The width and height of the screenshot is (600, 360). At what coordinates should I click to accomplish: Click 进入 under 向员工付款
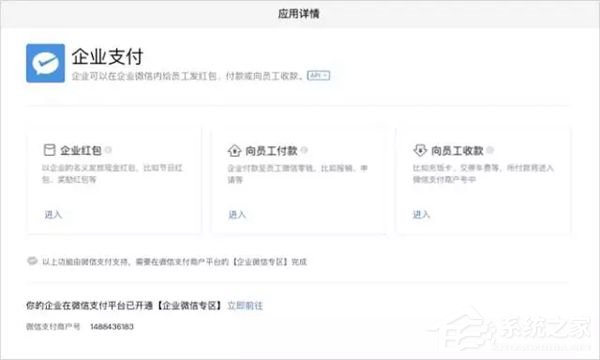coord(237,215)
